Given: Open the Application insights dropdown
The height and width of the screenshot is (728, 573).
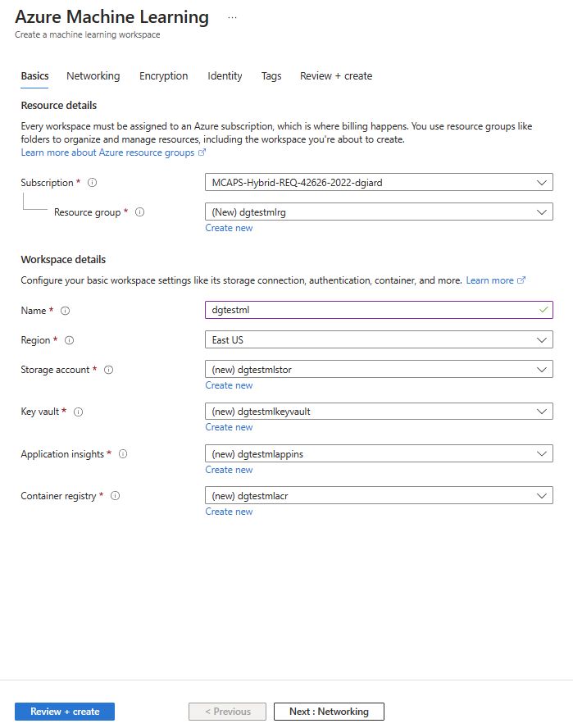Looking at the screenshot, I should 379,453.
